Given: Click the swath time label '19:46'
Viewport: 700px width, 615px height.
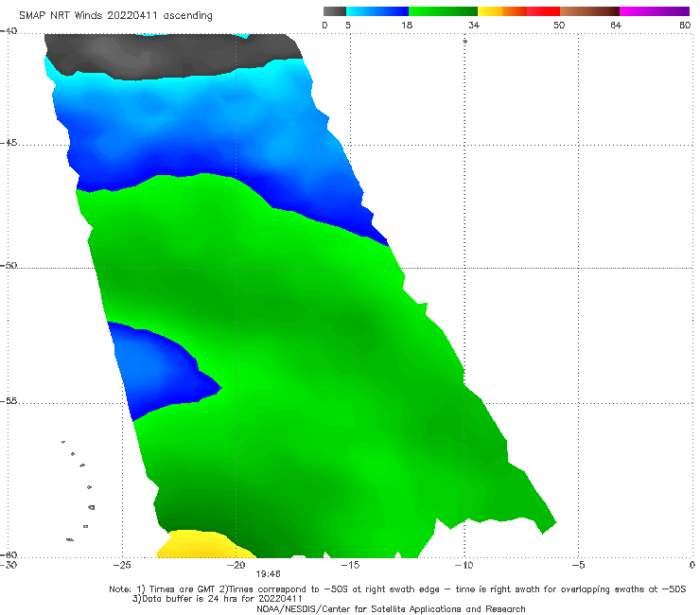Looking at the screenshot, I should pyautogui.click(x=268, y=574).
